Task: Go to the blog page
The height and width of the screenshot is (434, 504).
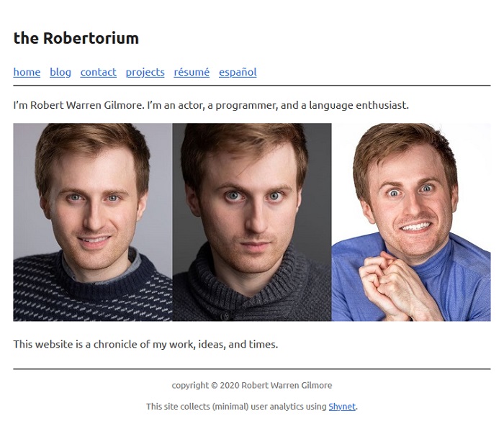Action: [x=60, y=72]
